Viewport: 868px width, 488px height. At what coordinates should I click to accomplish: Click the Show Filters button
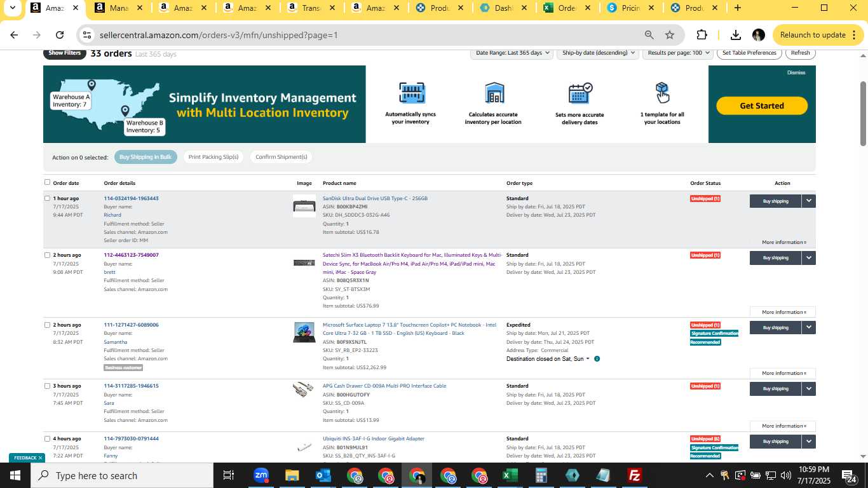click(64, 53)
